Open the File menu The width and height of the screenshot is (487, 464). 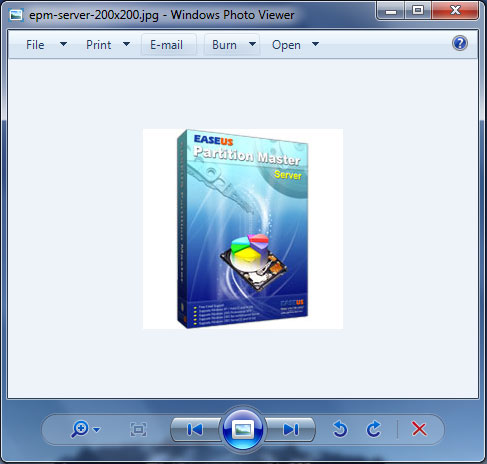(x=35, y=45)
